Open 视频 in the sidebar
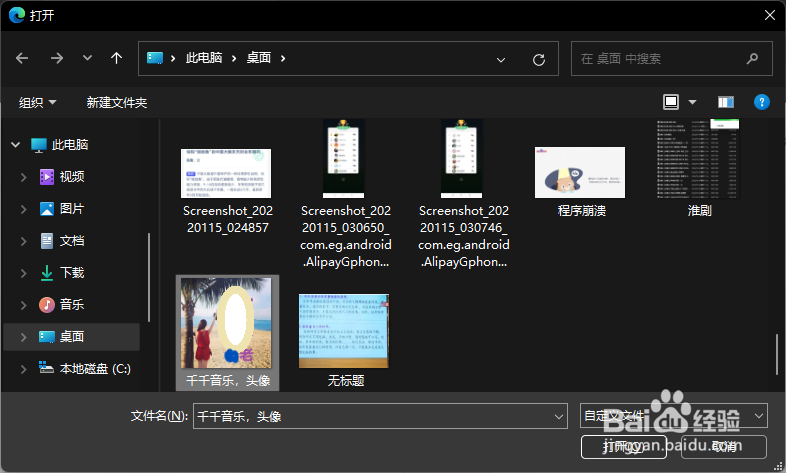 coord(72,177)
